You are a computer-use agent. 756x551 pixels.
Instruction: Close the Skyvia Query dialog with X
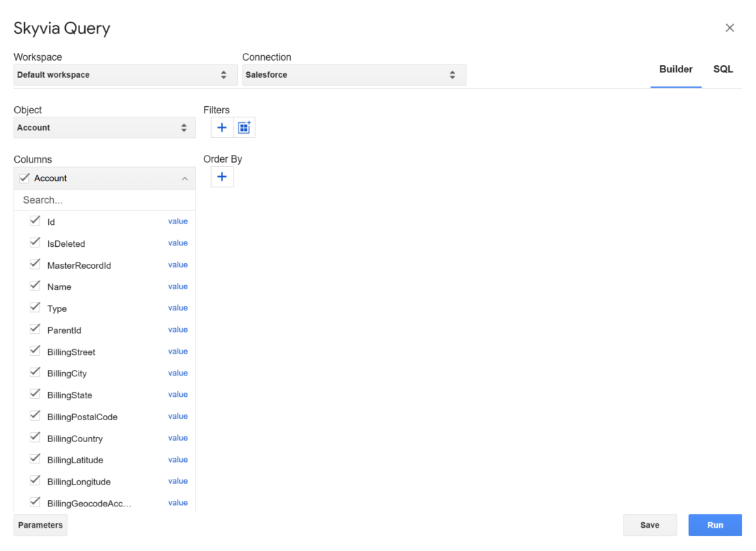pyautogui.click(x=730, y=28)
